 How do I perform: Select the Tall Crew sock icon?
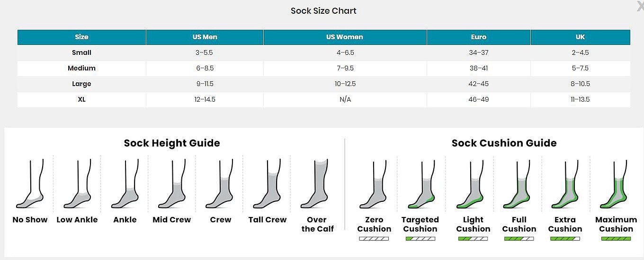pyautogui.click(x=267, y=184)
